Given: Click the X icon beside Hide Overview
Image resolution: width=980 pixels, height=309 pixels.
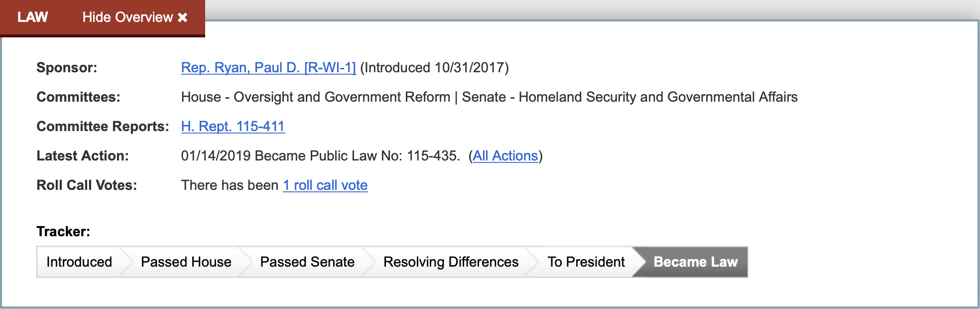Looking at the screenshot, I should pyautogui.click(x=183, y=17).
